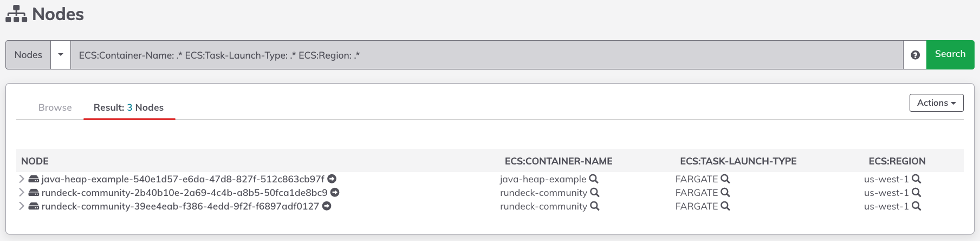Expand java-heap-example node details chevron
Screen dimensions: 980x241
tap(21, 179)
